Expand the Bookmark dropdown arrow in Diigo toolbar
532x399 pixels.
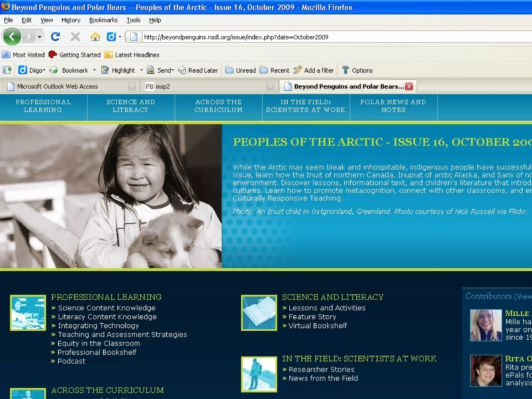point(94,70)
